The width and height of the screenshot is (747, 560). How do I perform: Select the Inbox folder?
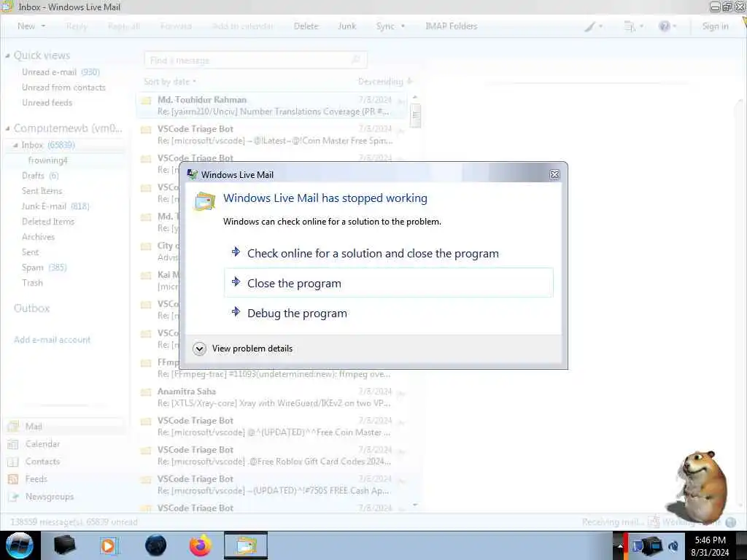(48, 145)
